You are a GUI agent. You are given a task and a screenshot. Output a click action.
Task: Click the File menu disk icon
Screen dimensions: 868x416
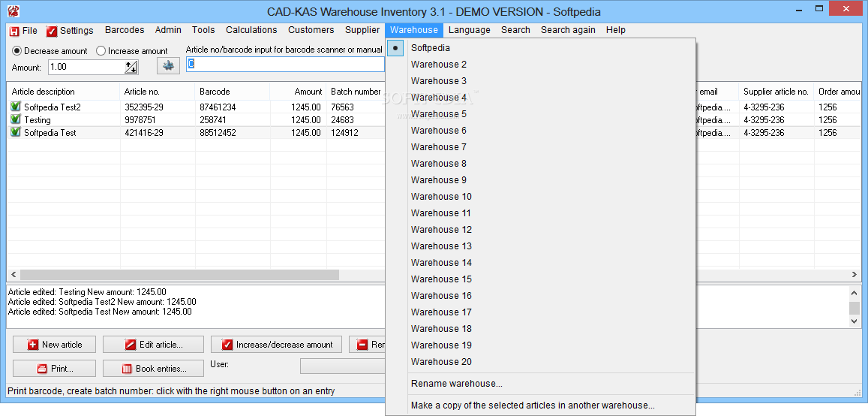click(x=14, y=31)
